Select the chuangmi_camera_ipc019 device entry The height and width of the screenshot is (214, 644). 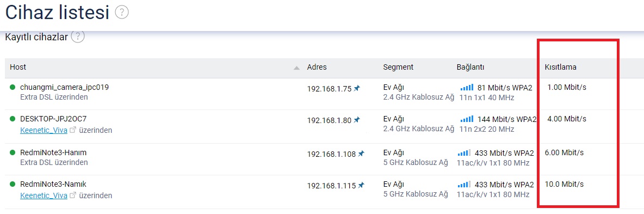click(x=65, y=87)
